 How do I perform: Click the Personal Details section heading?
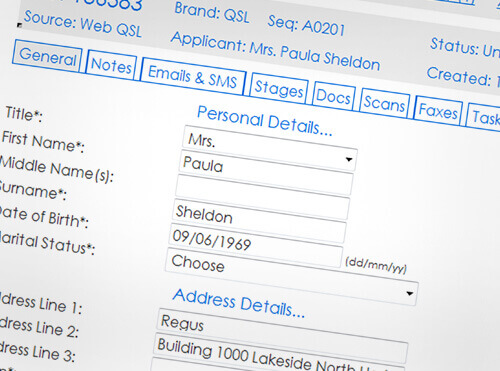click(264, 121)
